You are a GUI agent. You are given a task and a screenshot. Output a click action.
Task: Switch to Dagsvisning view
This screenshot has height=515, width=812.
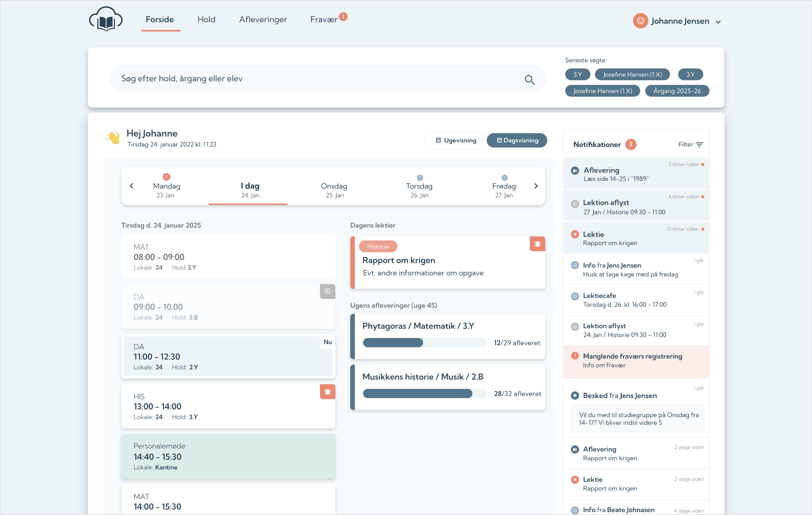point(517,140)
